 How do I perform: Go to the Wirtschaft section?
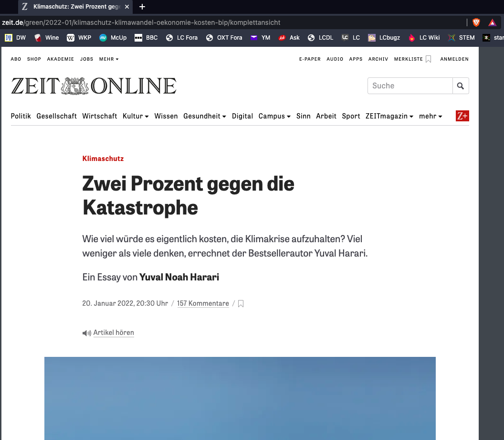(x=99, y=116)
